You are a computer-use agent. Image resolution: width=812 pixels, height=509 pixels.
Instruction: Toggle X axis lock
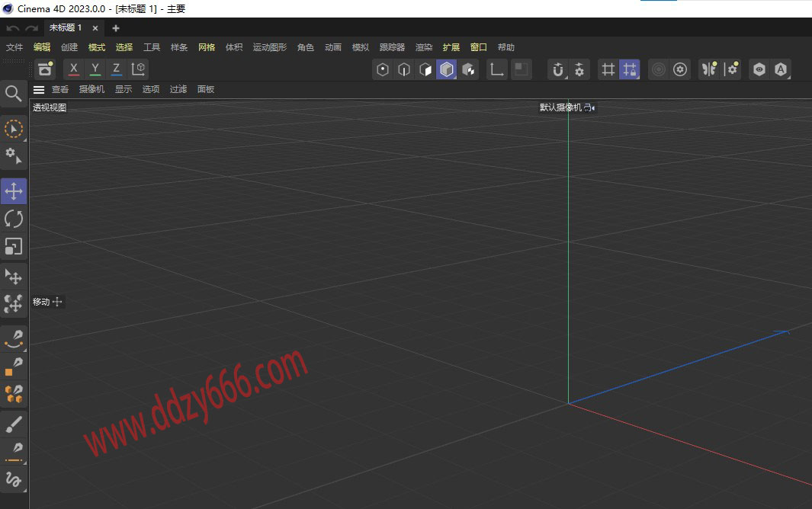click(73, 69)
